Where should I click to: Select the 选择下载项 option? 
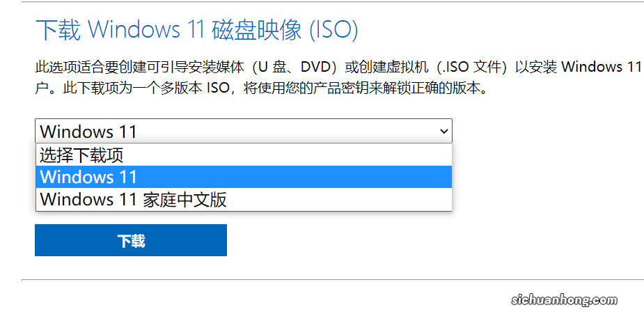coord(244,155)
